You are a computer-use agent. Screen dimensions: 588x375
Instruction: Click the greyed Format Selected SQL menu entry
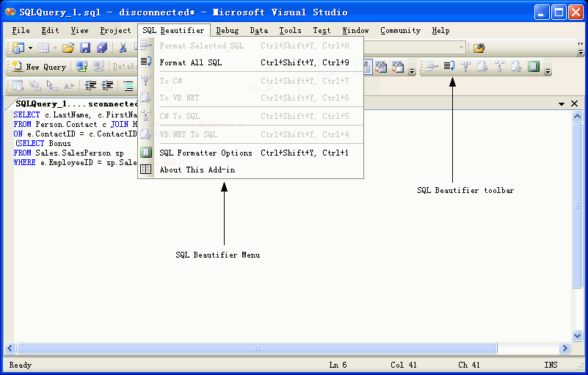coord(251,45)
